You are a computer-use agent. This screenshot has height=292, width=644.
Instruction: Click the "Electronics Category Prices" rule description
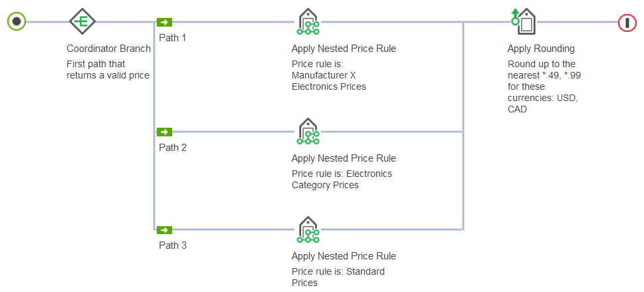click(342, 180)
